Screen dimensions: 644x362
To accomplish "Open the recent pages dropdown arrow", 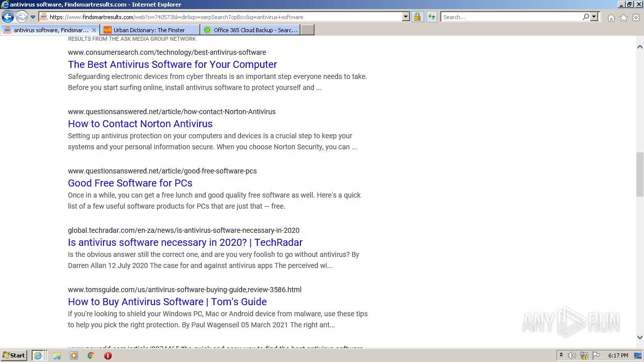I will click(x=33, y=17).
